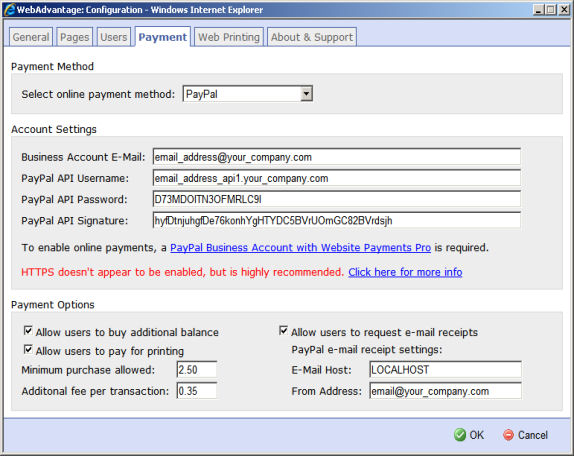Follow the Click here for more info link
This screenshot has height=456, width=574.
click(x=405, y=272)
